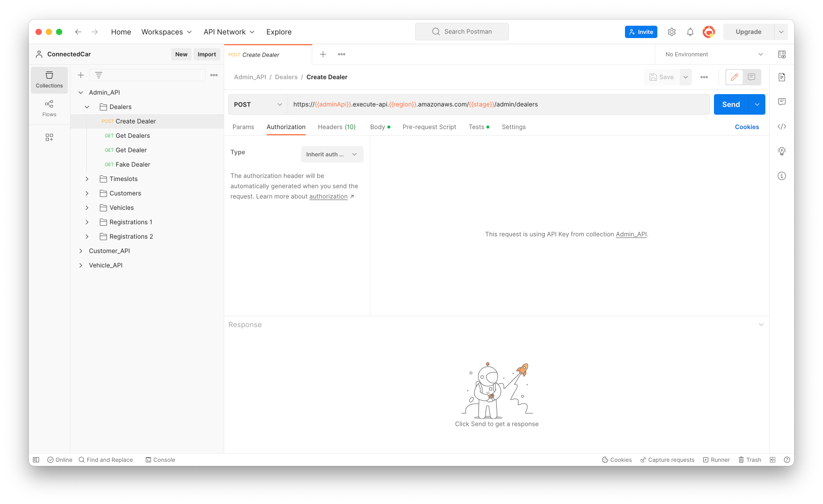Expand the Vehicle_API collection
This screenshot has width=823, height=504.
(x=81, y=265)
